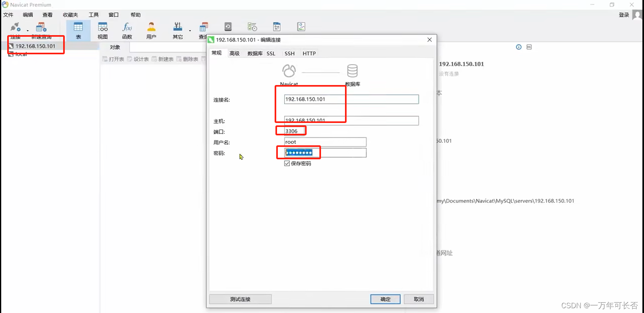Open the 帮助 menu
The height and width of the screenshot is (313, 644).
point(136,15)
